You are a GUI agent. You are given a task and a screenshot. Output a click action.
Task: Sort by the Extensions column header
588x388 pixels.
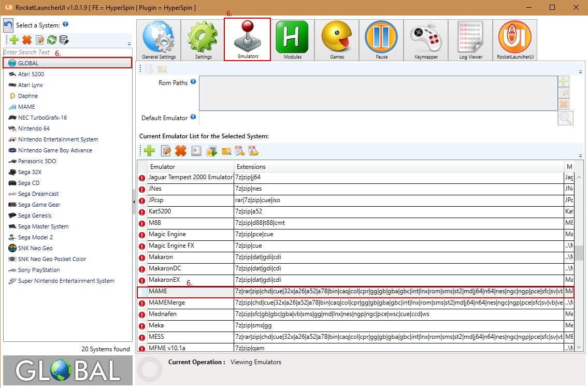point(399,166)
